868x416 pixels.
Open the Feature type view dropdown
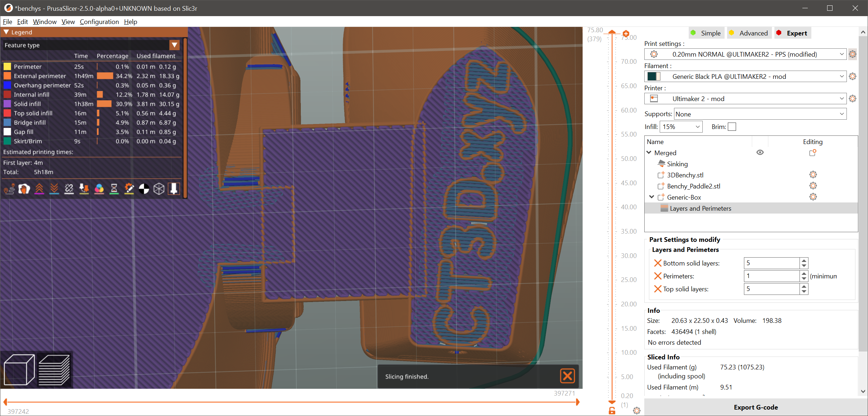pyautogui.click(x=175, y=45)
